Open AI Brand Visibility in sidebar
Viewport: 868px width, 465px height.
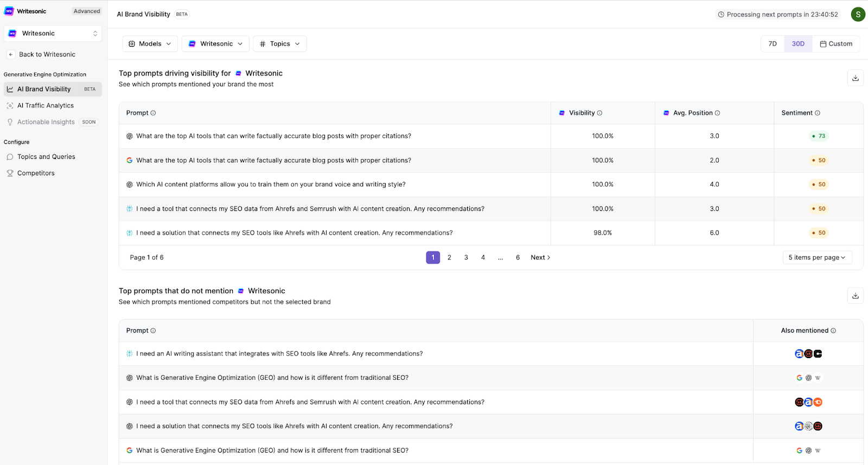click(53, 89)
